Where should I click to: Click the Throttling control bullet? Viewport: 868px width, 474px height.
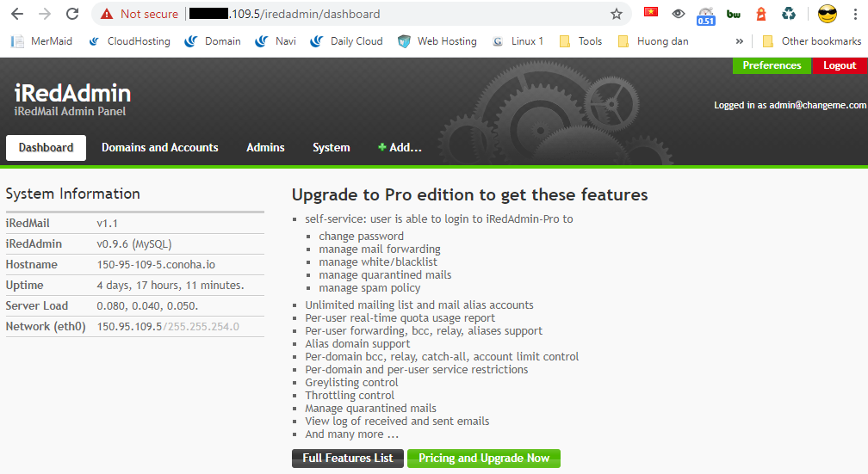point(350,396)
